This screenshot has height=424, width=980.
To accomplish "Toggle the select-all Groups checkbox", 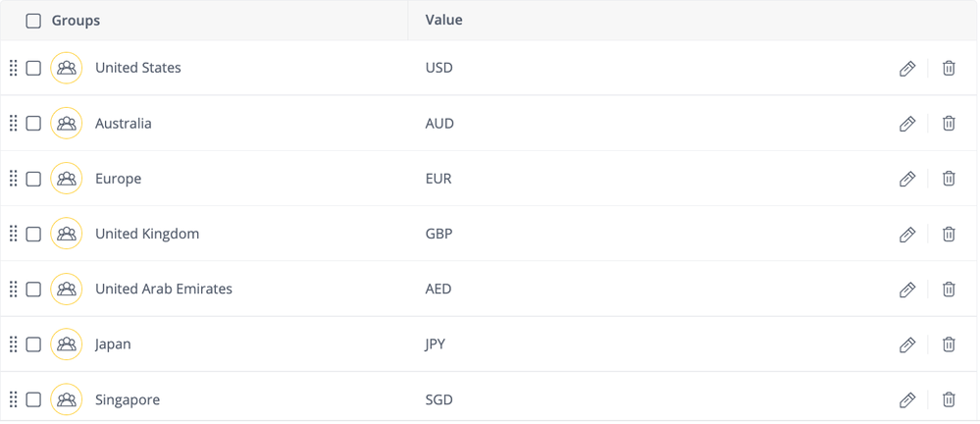I will pyautogui.click(x=33, y=21).
